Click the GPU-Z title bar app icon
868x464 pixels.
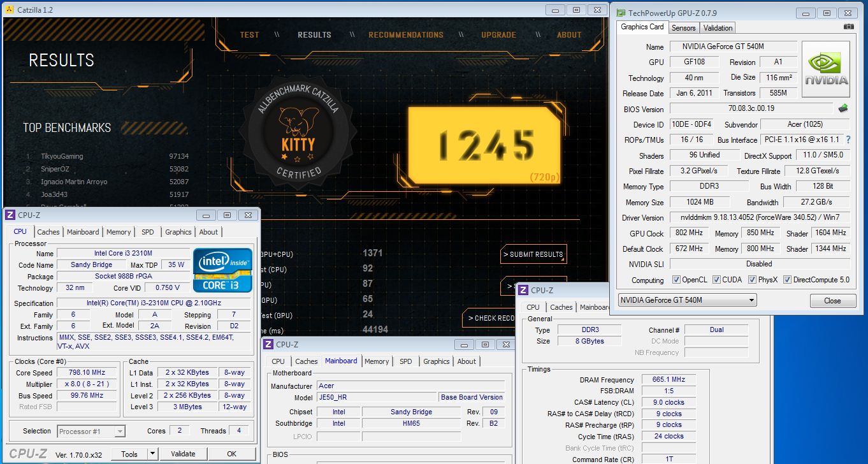coord(621,12)
